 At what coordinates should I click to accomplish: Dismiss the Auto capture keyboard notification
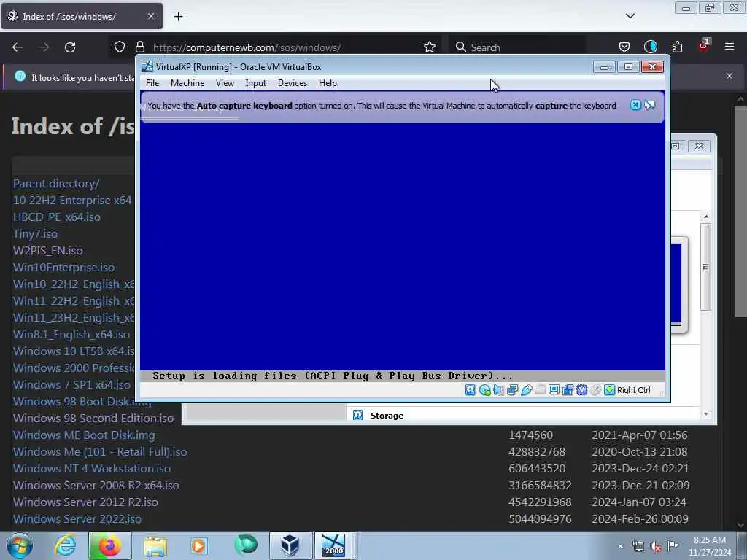(x=635, y=105)
